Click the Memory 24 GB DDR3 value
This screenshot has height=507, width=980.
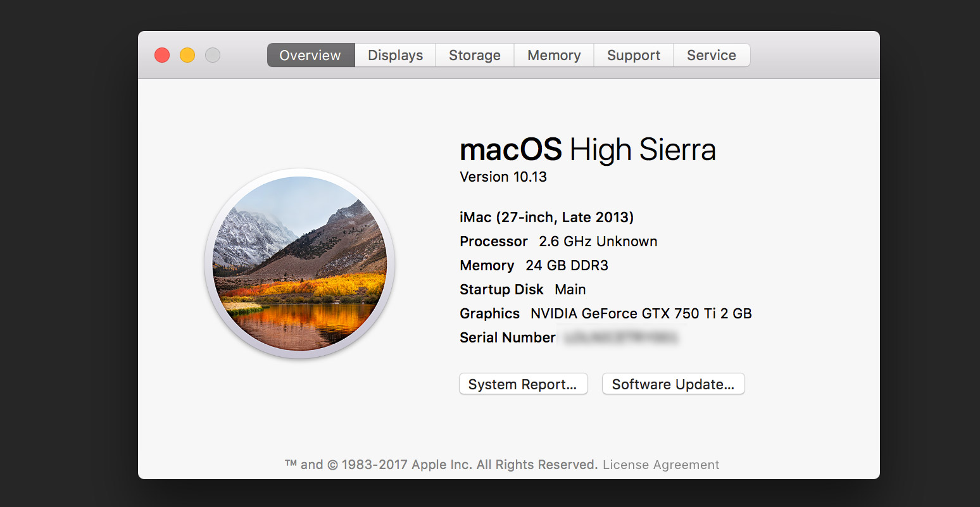click(x=567, y=265)
